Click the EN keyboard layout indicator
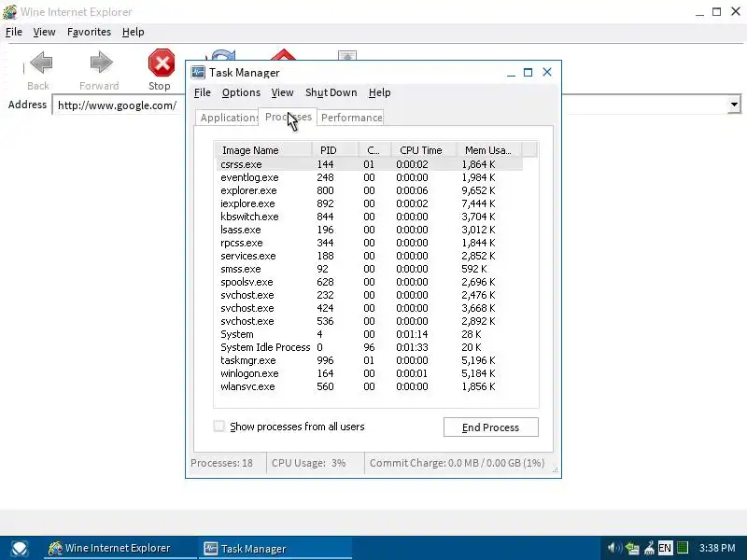Screen dimensions: 747x560 [x=665, y=548]
